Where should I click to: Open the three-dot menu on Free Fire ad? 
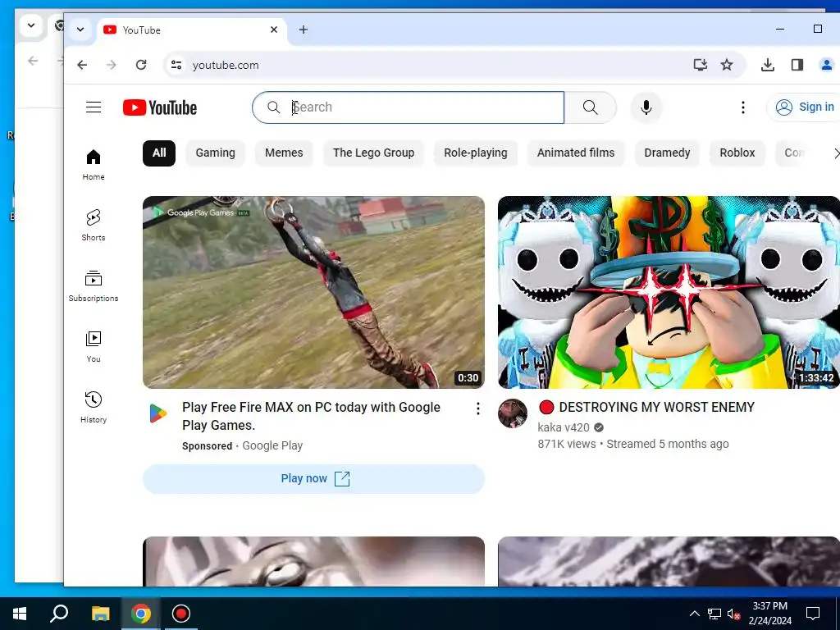[x=478, y=409]
